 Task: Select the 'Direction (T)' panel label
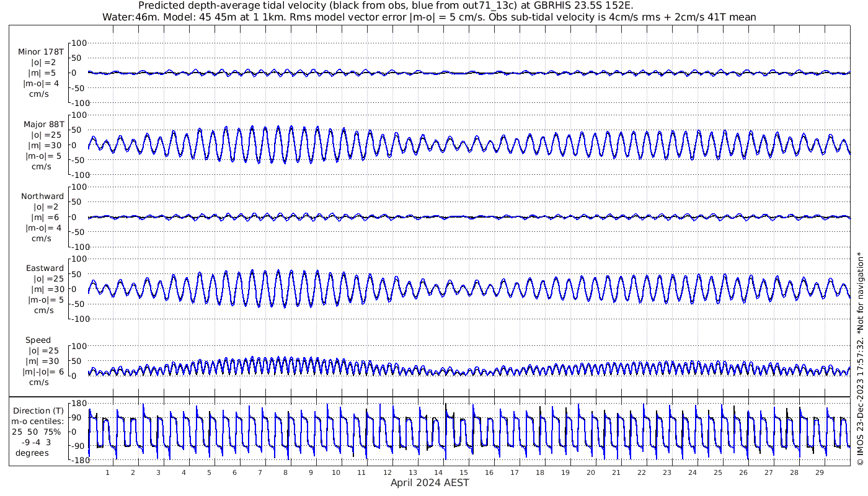[38, 410]
